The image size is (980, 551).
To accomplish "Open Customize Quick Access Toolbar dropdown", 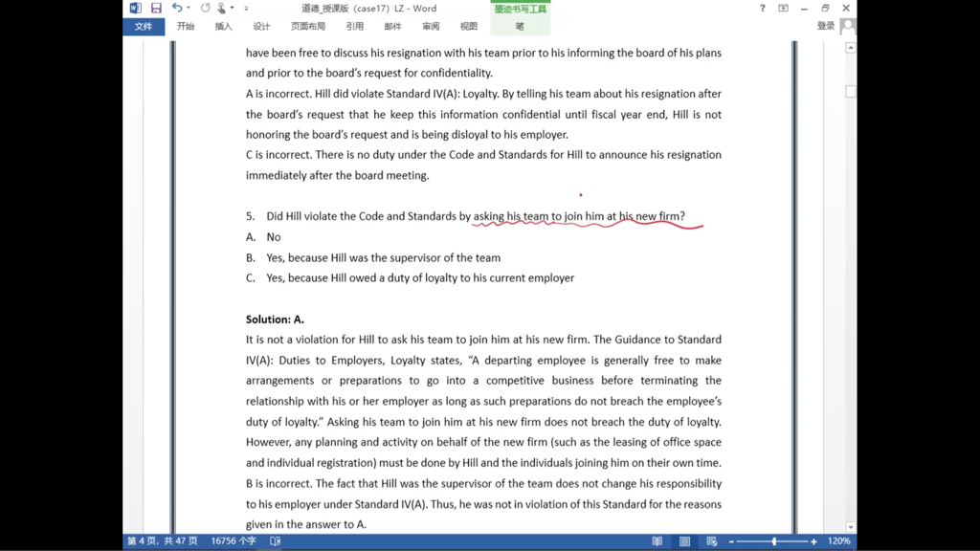I will pos(246,8).
